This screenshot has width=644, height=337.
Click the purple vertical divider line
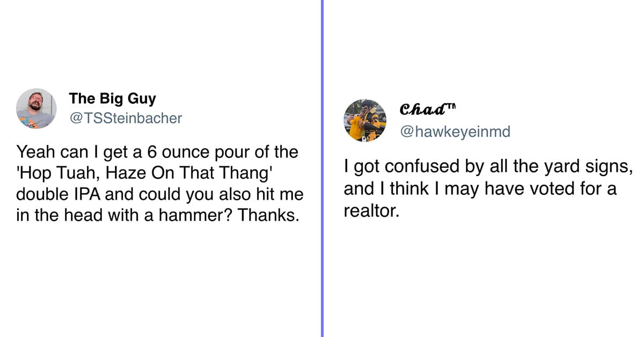[322, 169]
